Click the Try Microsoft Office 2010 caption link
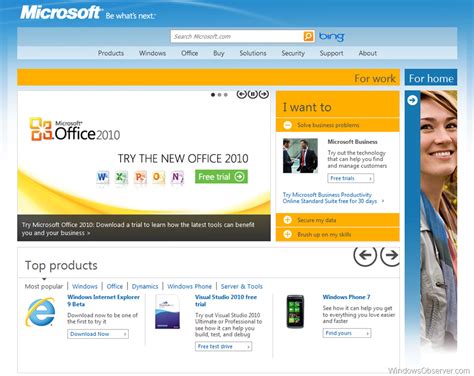 coord(138,229)
